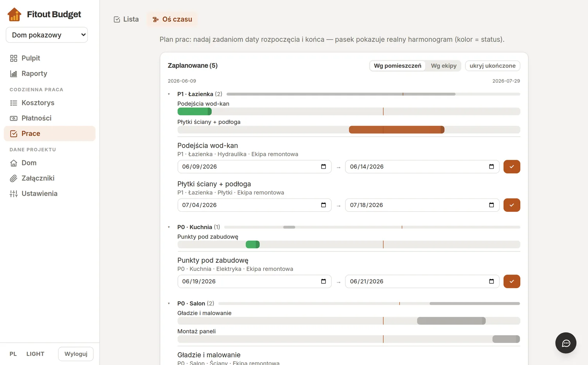Open the Dom project data page
This screenshot has height=365, width=588.
[50, 163]
